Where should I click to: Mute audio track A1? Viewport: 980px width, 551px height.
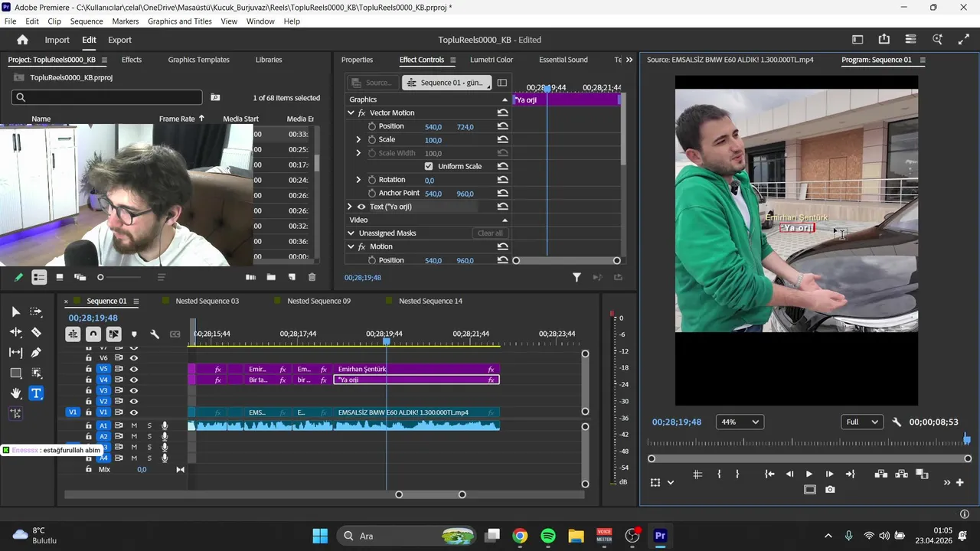pyautogui.click(x=134, y=425)
